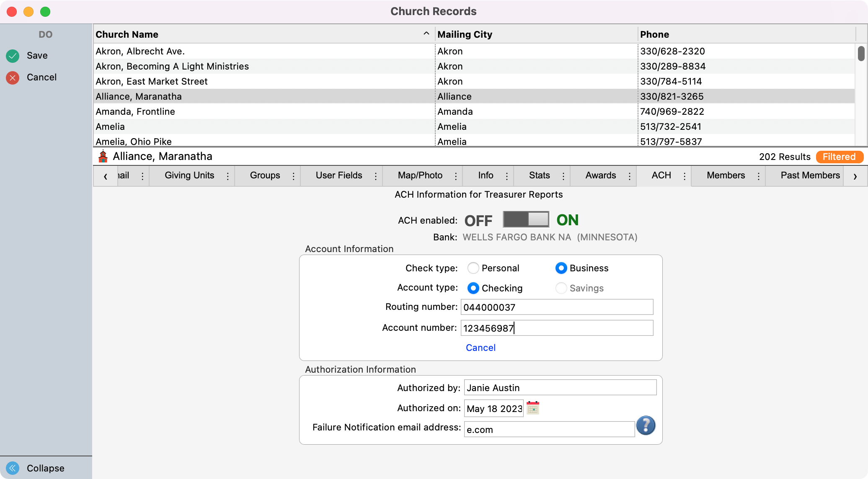Open the three-dot menu on Groups tab

[x=293, y=176]
